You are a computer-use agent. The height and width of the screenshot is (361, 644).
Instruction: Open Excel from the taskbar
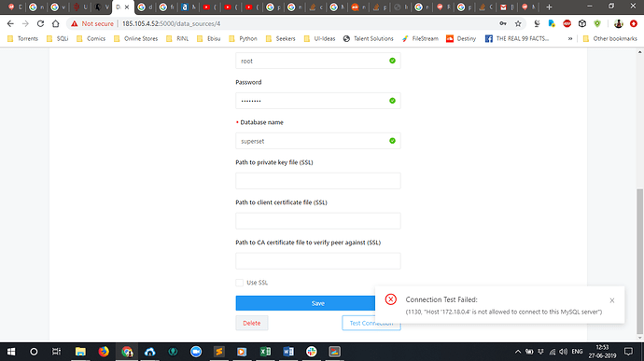(x=265, y=352)
